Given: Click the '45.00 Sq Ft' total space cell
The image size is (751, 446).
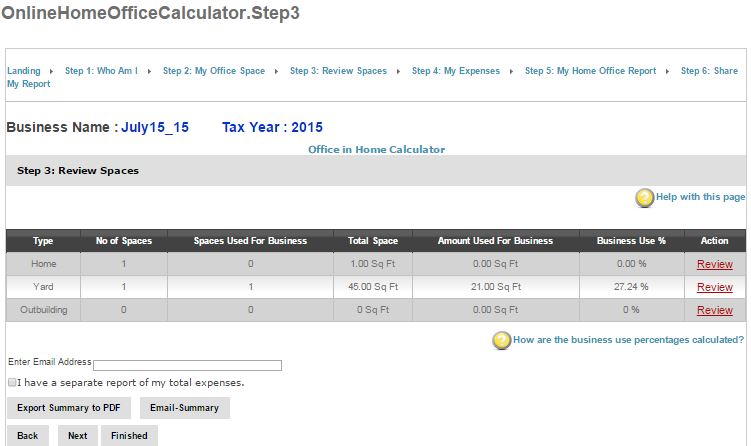Looking at the screenshot, I should tap(373, 287).
